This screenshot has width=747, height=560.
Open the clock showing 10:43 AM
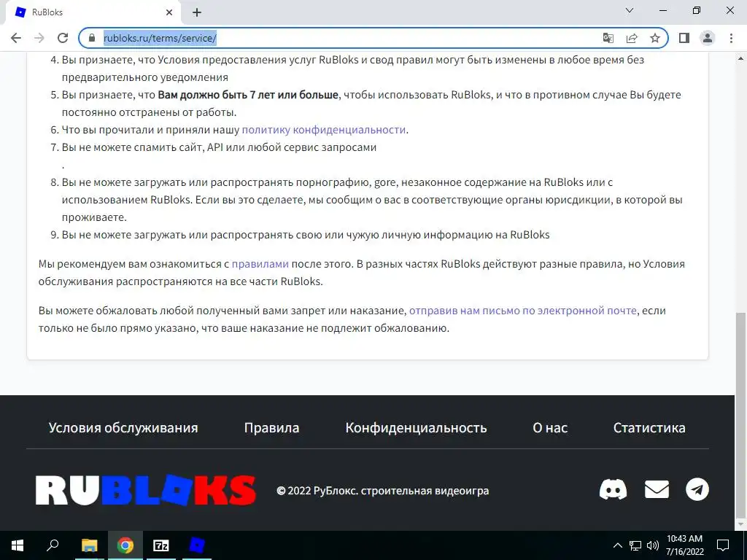tap(684, 545)
